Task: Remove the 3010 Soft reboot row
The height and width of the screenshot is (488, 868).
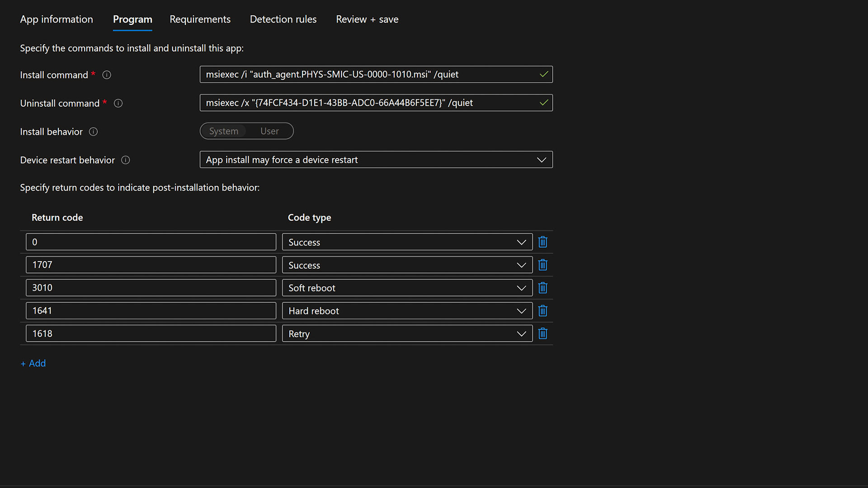Action: tap(542, 288)
